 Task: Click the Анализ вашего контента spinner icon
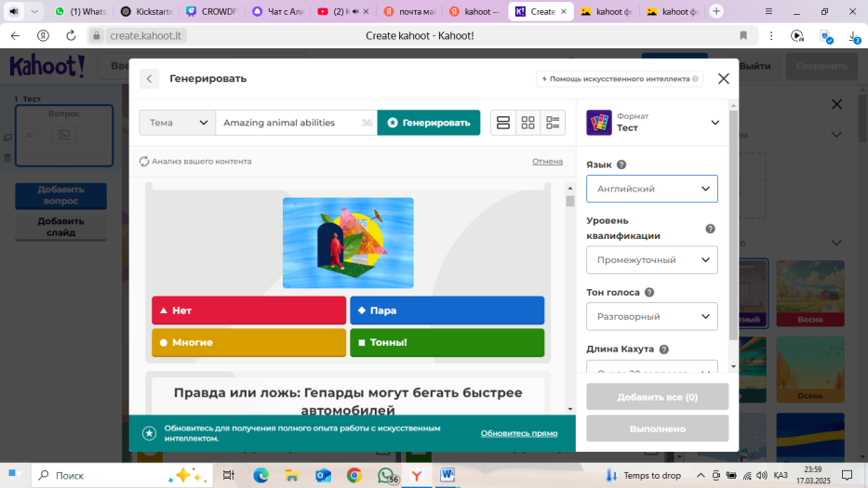[x=144, y=161]
